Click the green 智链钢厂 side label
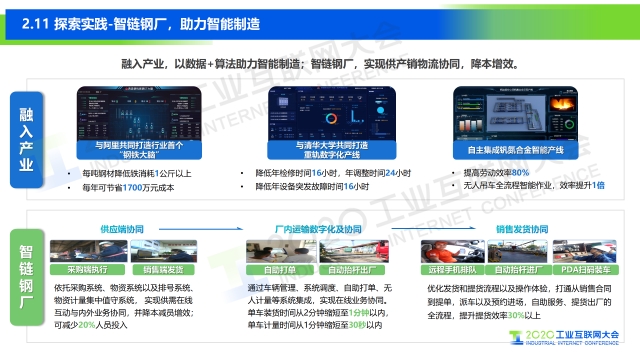The image size is (640, 360). (x=27, y=277)
